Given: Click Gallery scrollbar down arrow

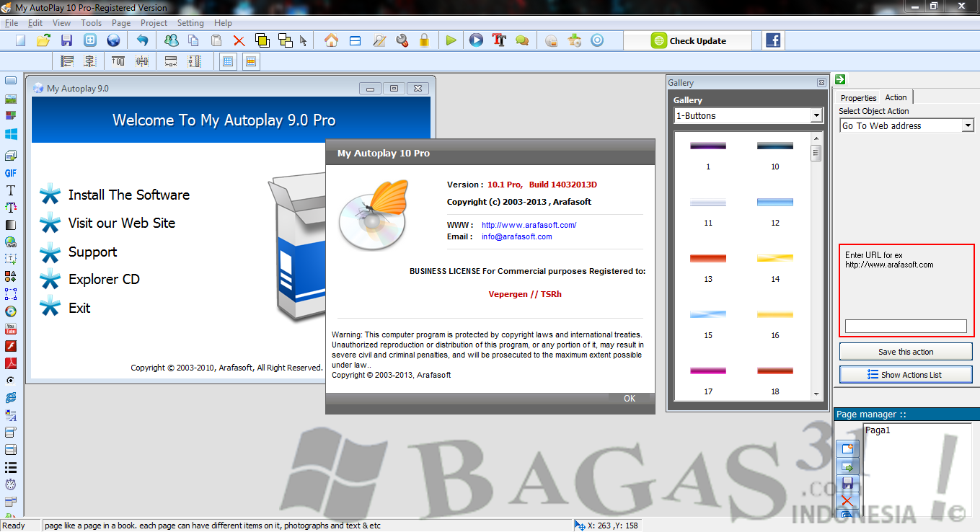Looking at the screenshot, I should pyautogui.click(x=816, y=394).
